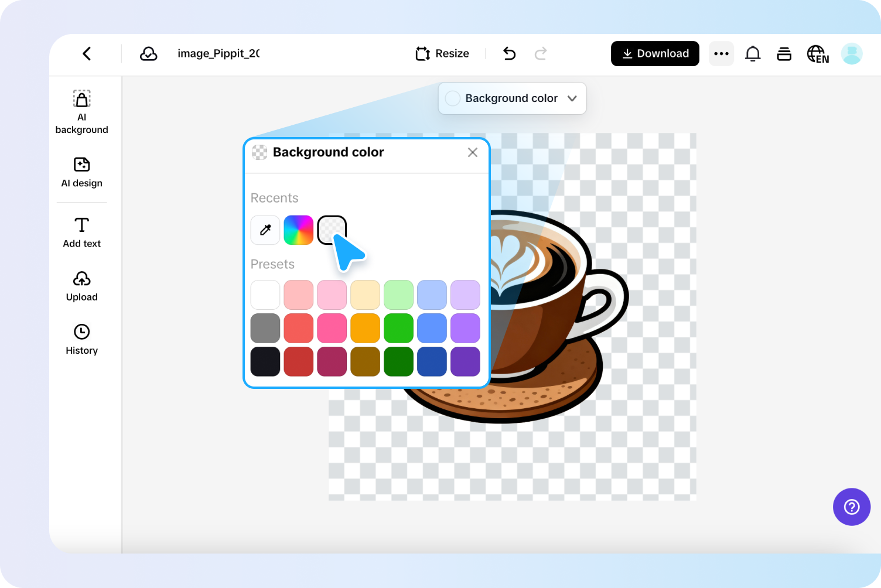Open the History panel

tap(81, 340)
